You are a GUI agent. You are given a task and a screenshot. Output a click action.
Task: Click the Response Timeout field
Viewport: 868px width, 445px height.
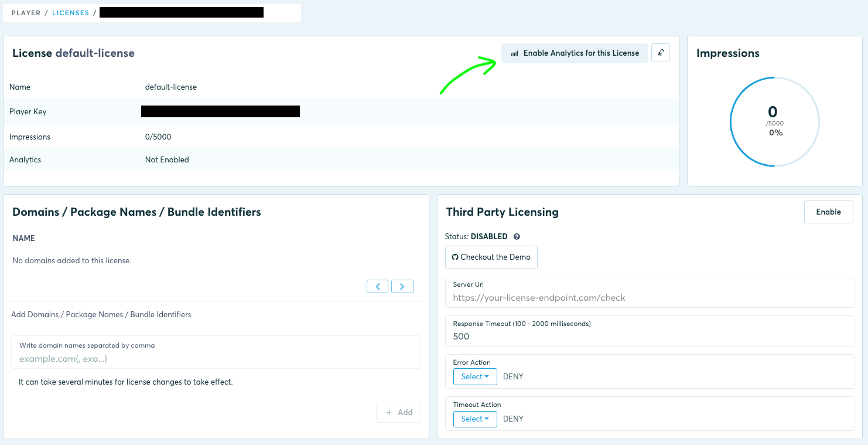click(x=650, y=331)
